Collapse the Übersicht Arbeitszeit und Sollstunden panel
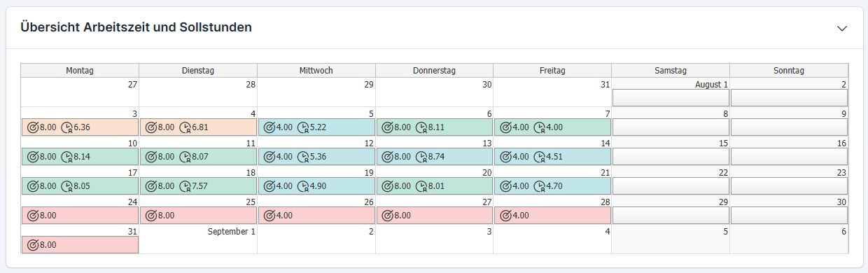 point(842,28)
